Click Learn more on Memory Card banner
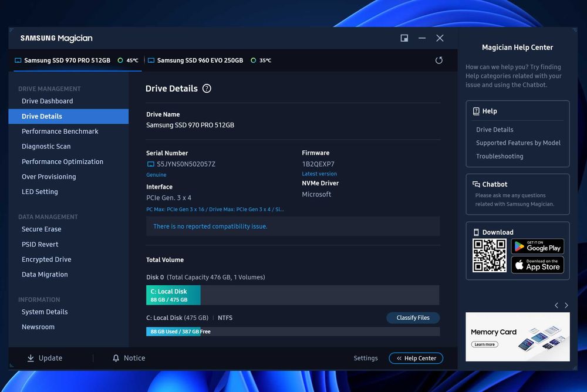 tap(484, 344)
